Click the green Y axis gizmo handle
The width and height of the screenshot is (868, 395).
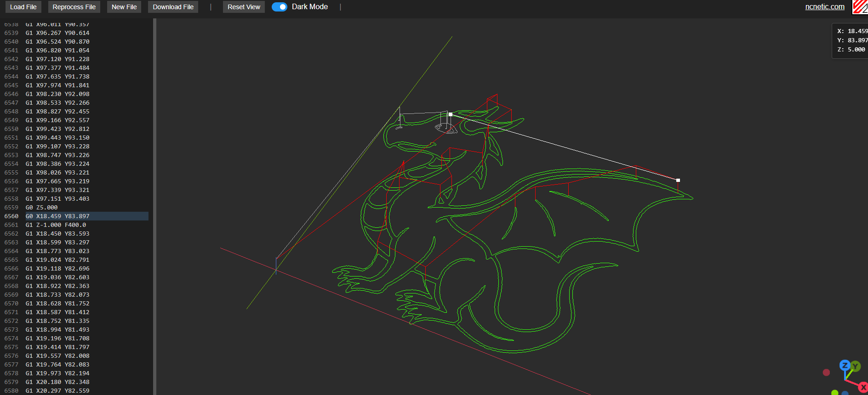click(855, 366)
